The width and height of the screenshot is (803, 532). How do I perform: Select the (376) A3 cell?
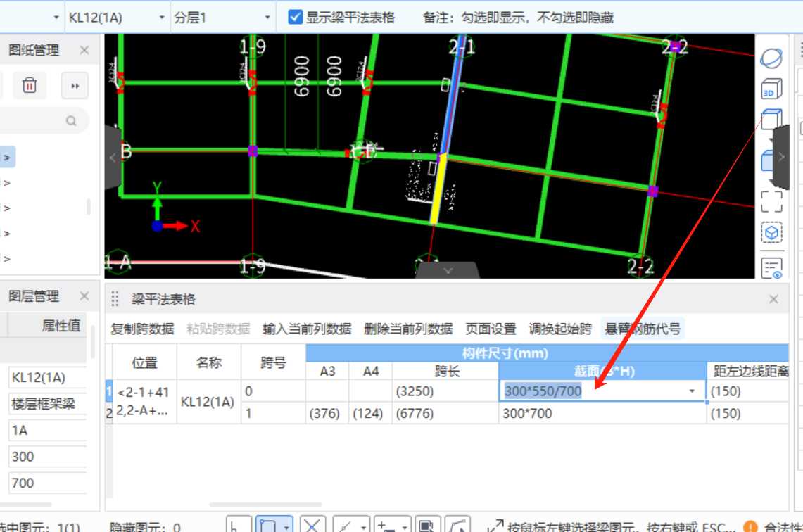(x=327, y=413)
